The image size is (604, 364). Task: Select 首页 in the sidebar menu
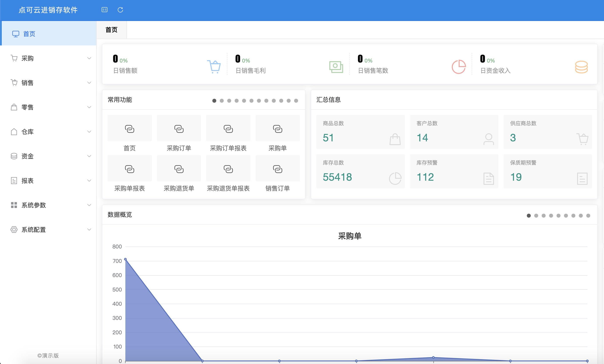pyautogui.click(x=29, y=34)
